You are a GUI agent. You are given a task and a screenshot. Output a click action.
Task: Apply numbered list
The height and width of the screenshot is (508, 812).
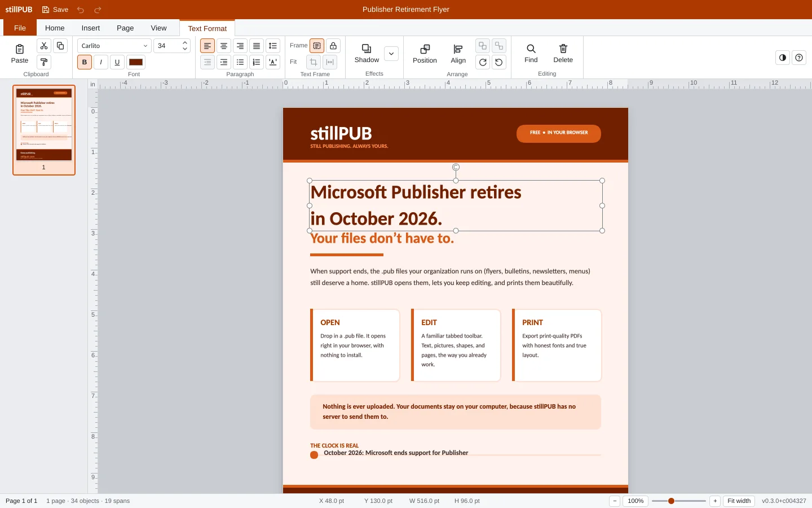257,62
